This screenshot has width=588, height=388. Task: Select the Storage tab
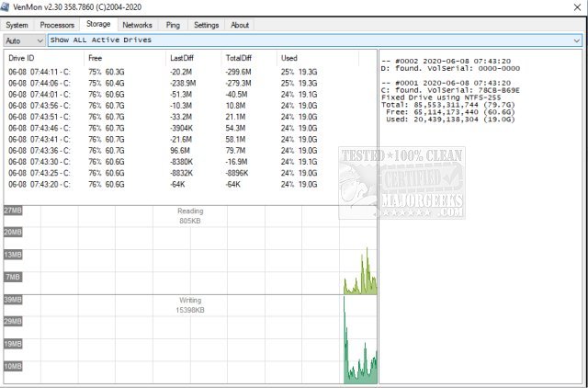tap(98, 24)
